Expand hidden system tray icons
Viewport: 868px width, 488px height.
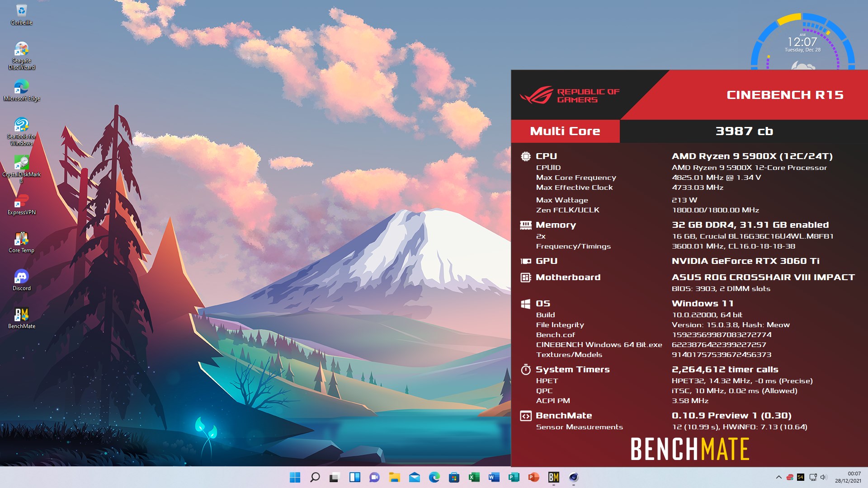point(778,477)
